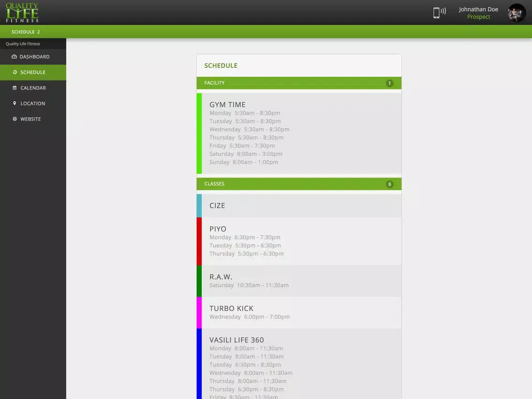Select PIYO Thursday 5:30pm - 6:30pm
Viewport: 532px width, 399px height.
[x=246, y=253]
